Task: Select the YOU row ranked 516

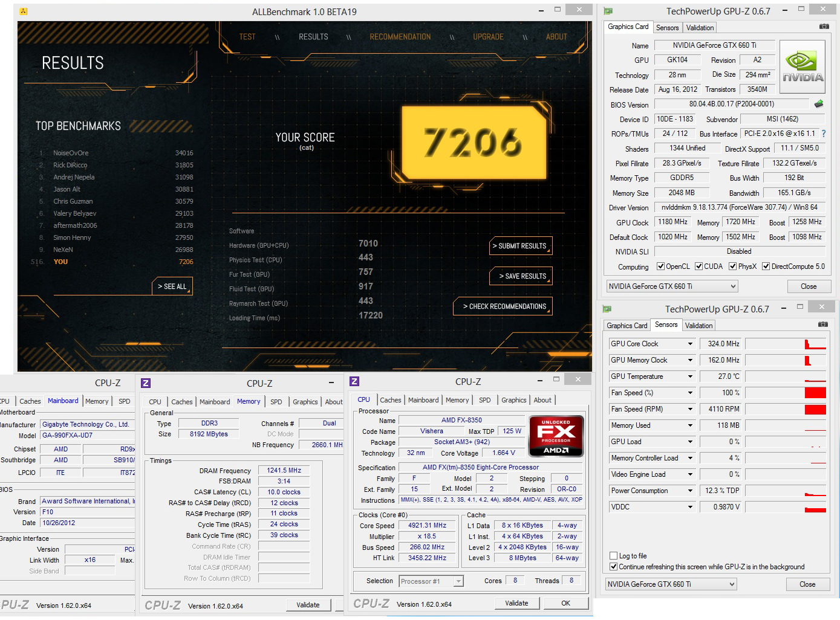Action: (113, 262)
